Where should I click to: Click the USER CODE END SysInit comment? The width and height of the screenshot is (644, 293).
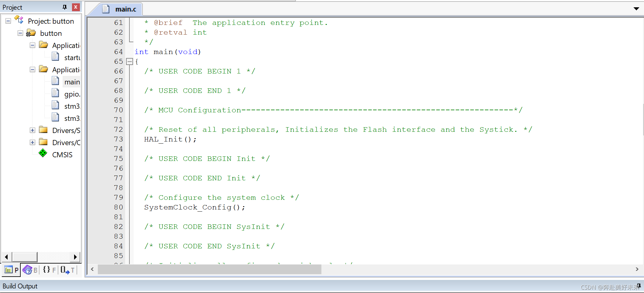[x=209, y=246]
